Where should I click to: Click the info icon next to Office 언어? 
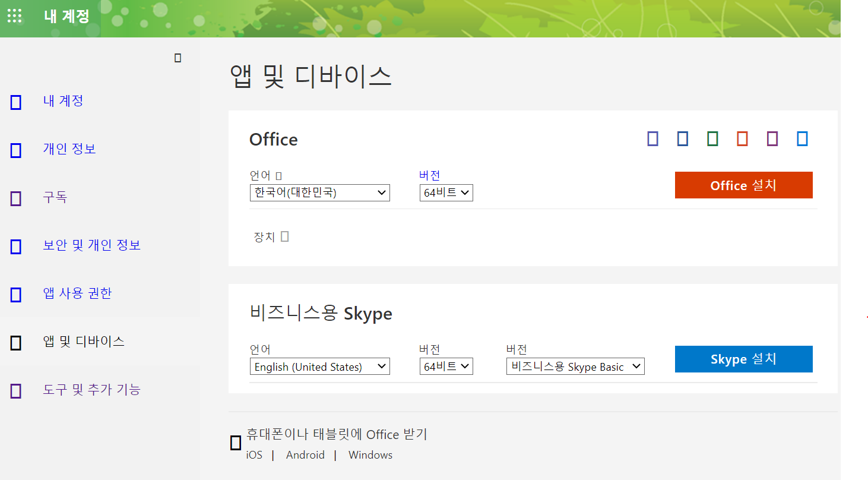(x=278, y=176)
